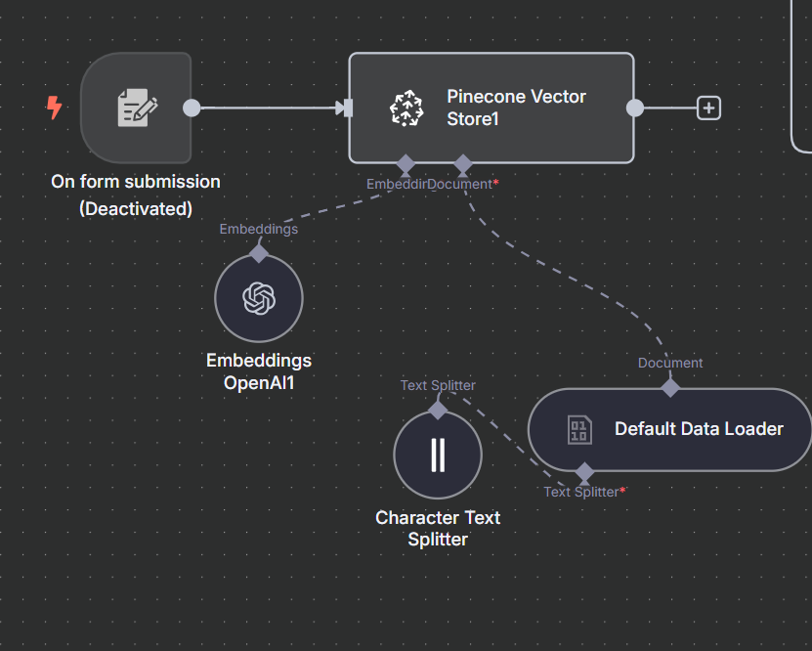Click the 'Embeddings OpenAI1' node label
The width and height of the screenshot is (812, 651).
pyautogui.click(x=259, y=371)
